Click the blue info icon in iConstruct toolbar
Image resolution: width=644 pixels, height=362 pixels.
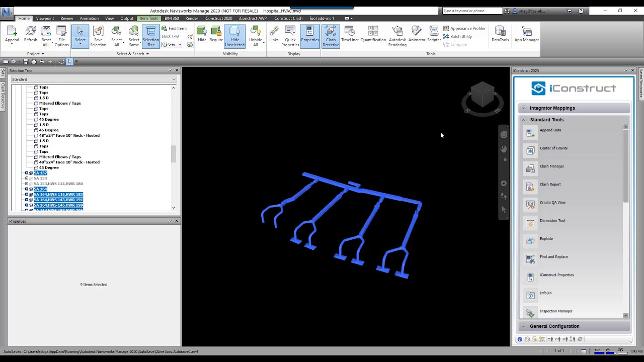coord(520,339)
